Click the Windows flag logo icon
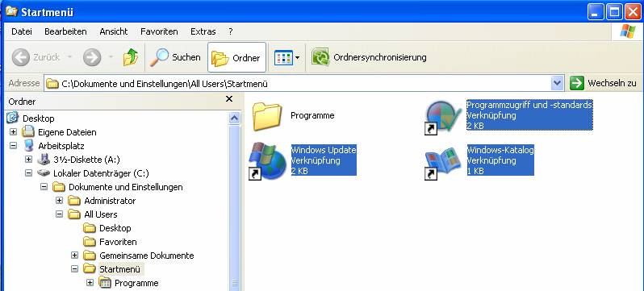The image size is (644, 291). (627, 31)
